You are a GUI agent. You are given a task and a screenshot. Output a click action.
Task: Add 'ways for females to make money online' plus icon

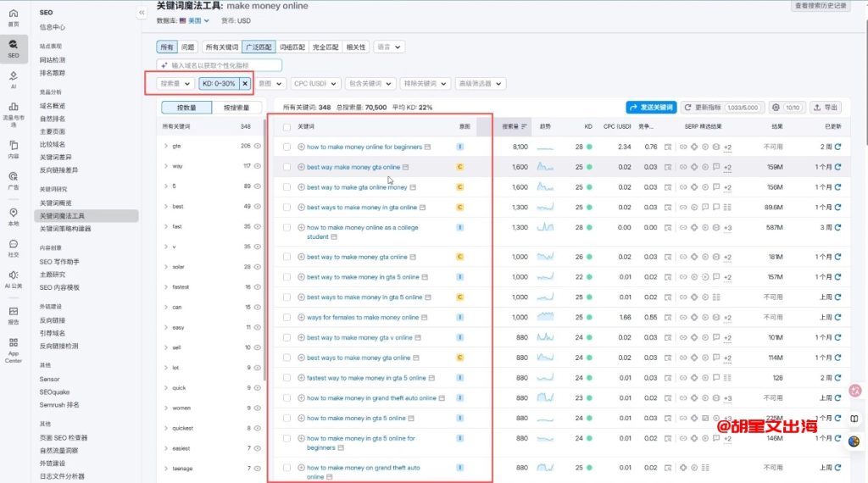[x=301, y=317]
